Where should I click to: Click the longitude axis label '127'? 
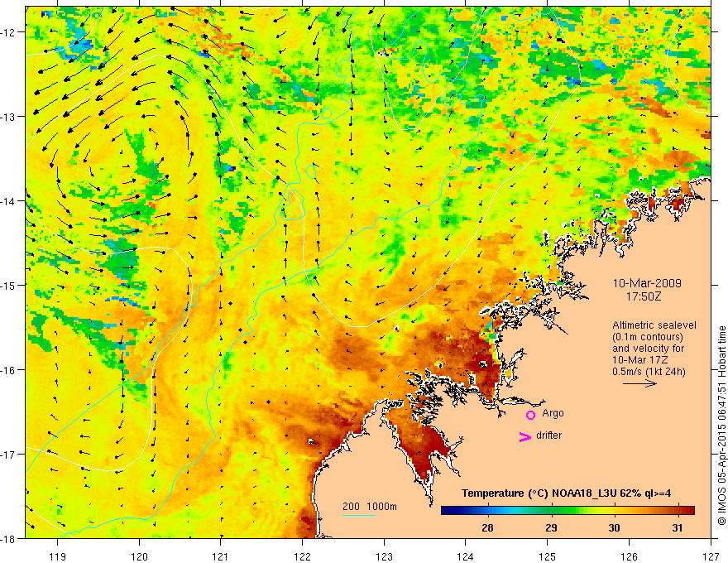(711, 556)
